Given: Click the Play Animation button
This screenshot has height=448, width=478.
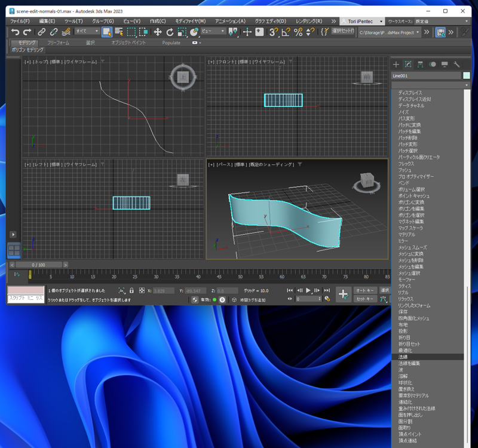Looking at the screenshot, I should [308, 290].
